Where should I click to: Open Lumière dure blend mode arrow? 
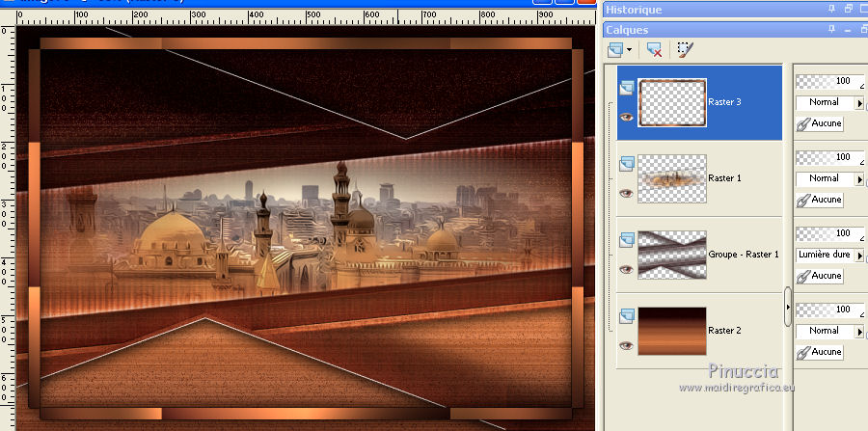(859, 256)
